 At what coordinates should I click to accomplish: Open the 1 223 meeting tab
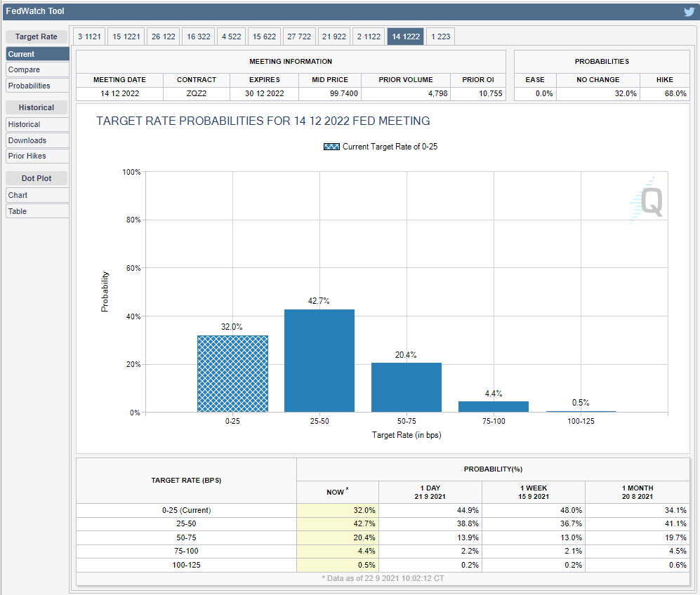(441, 36)
